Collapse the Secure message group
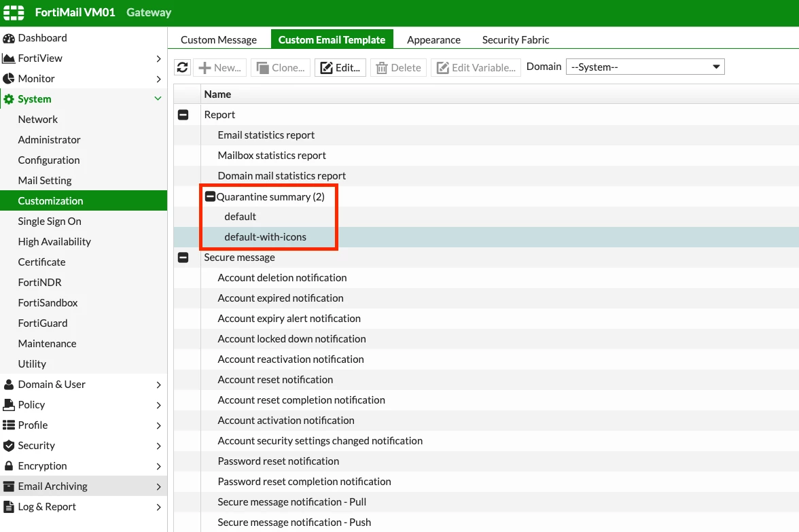The width and height of the screenshot is (799, 532). point(183,258)
